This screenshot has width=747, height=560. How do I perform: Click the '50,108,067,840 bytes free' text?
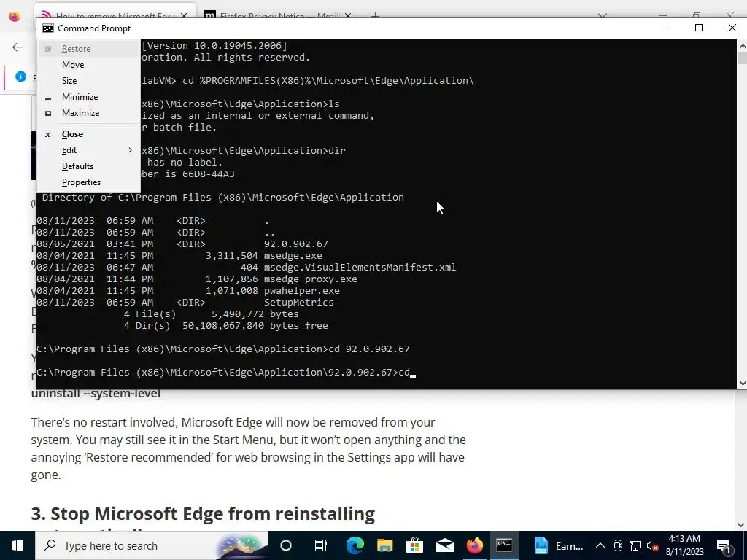click(255, 326)
